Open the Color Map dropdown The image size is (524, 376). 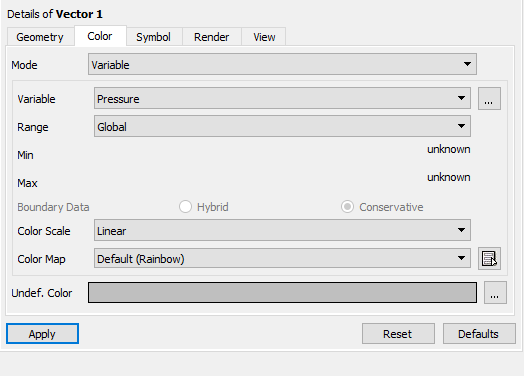tap(282, 258)
